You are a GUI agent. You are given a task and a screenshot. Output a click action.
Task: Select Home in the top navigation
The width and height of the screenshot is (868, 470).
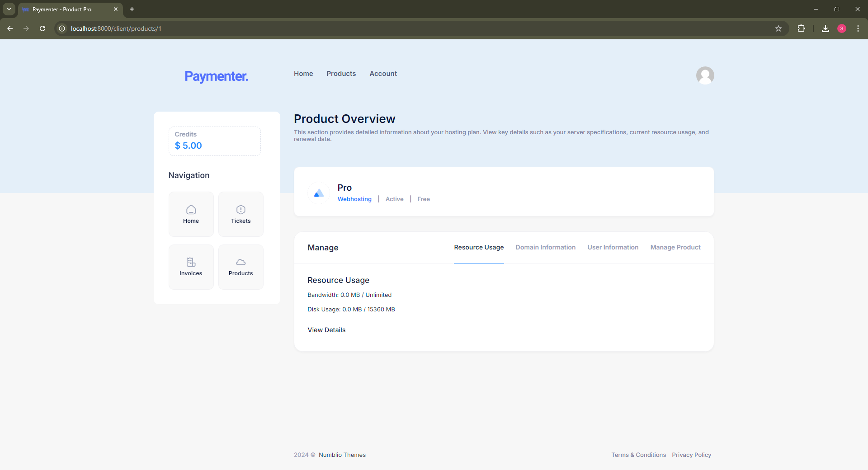303,74
